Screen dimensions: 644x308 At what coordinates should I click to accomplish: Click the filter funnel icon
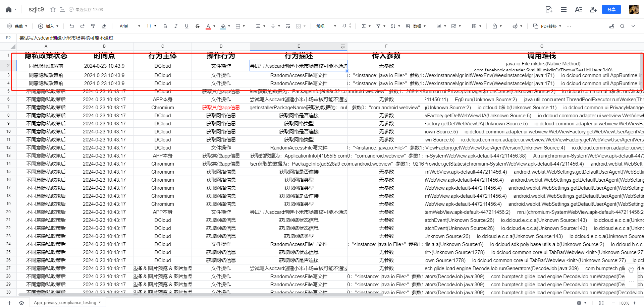tap(378, 26)
